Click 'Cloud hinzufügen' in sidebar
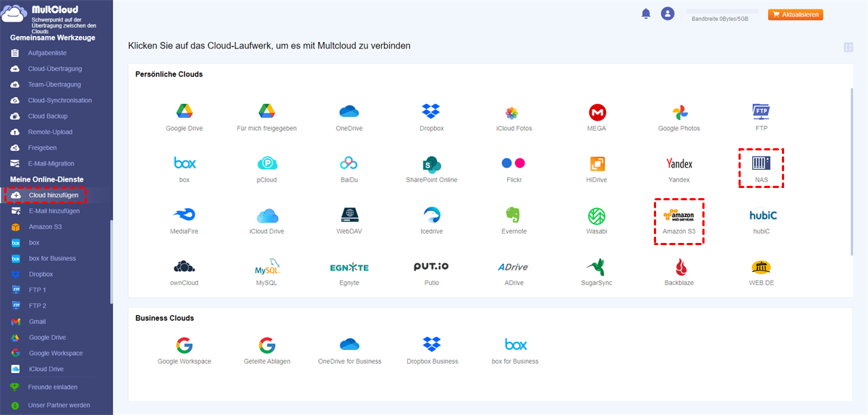 click(55, 195)
